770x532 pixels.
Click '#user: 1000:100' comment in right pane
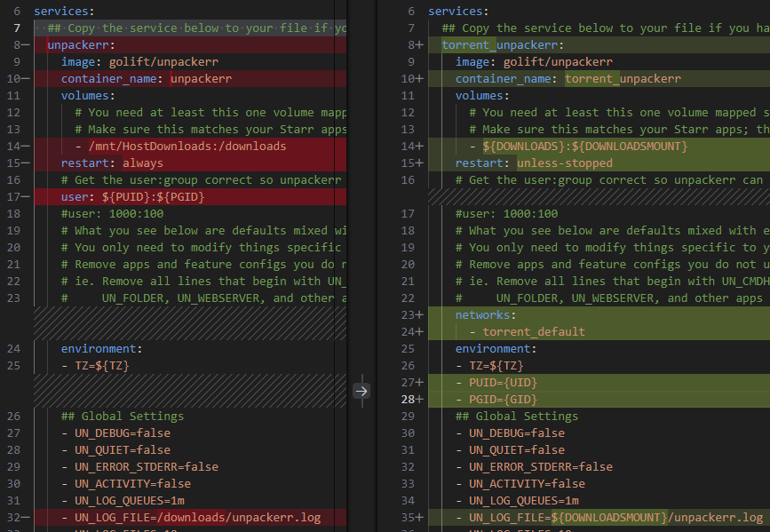(x=506, y=214)
